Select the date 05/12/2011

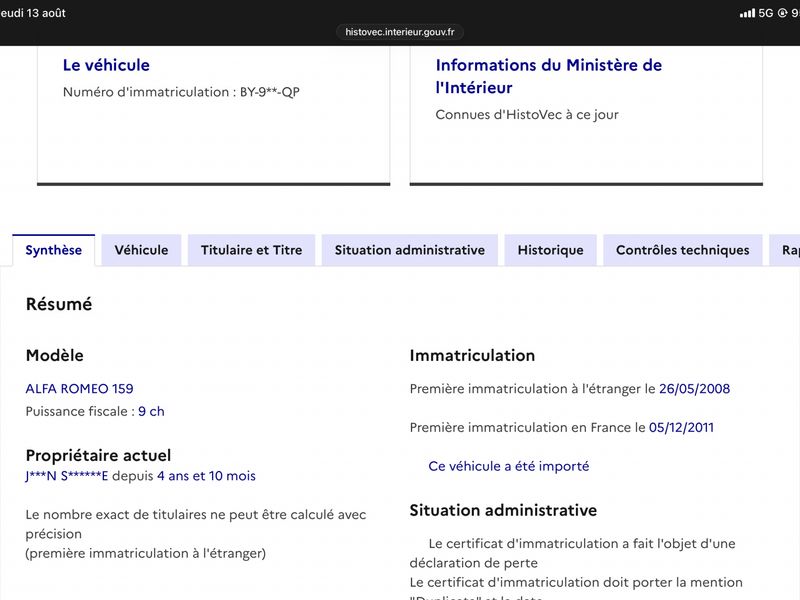pos(681,428)
